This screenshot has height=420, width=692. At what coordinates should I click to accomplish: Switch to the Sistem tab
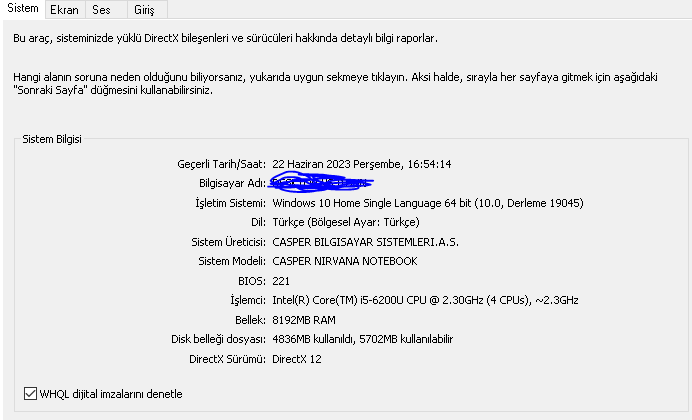[23, 8]
